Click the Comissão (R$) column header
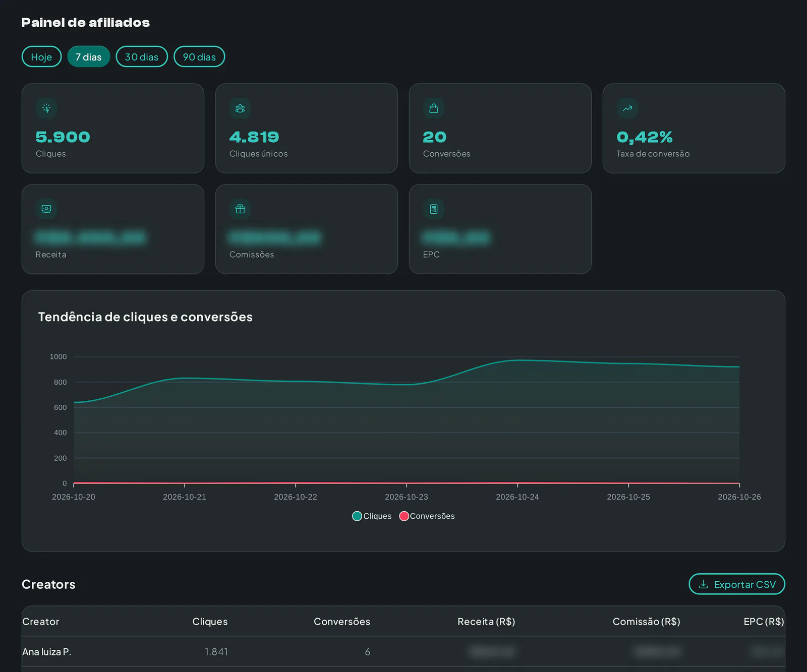 [647, 622]
